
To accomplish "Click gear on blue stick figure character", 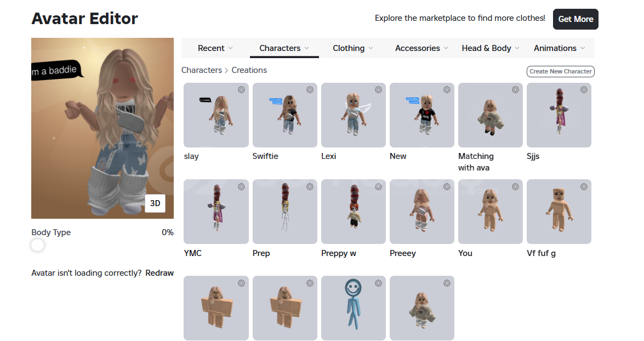I will [378, 283].
